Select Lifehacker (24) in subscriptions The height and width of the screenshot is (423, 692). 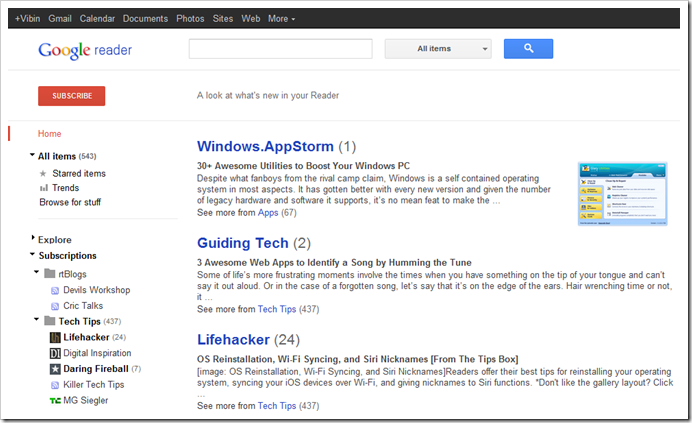tap(94, 337)
